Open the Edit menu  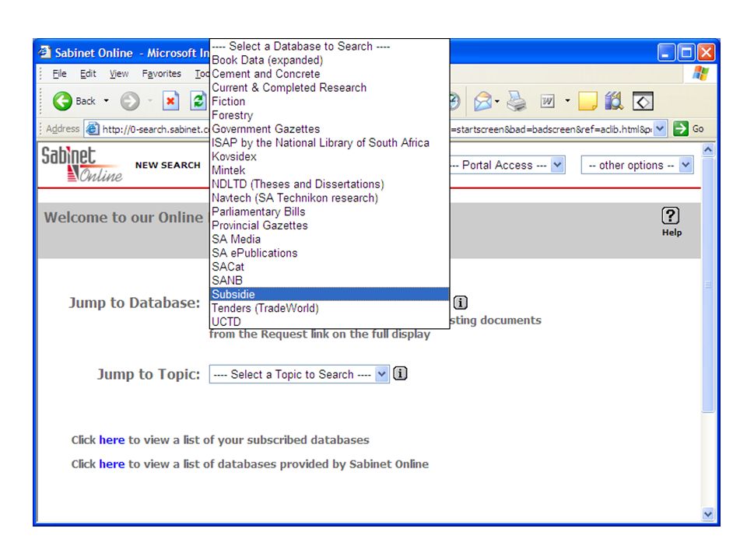(88, 74)
